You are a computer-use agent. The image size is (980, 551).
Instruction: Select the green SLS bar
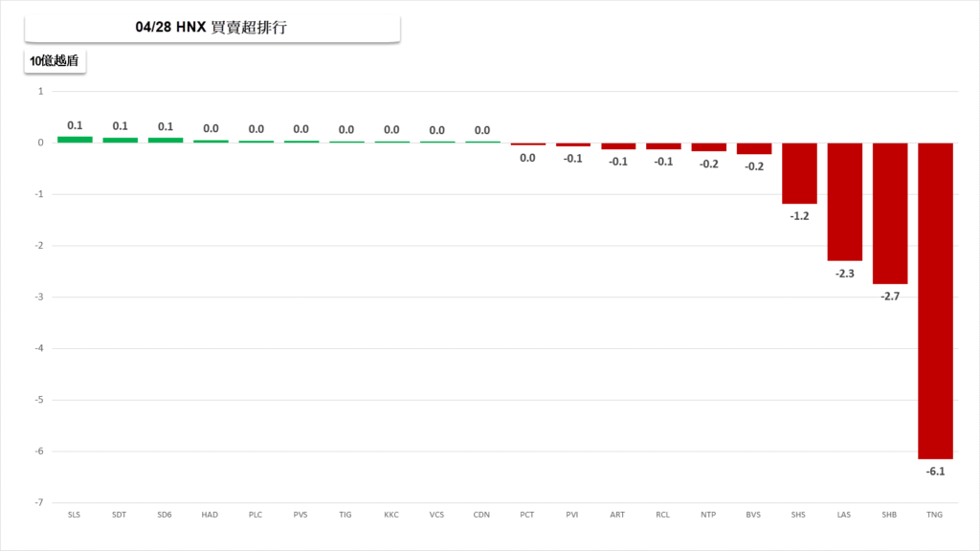75,140
